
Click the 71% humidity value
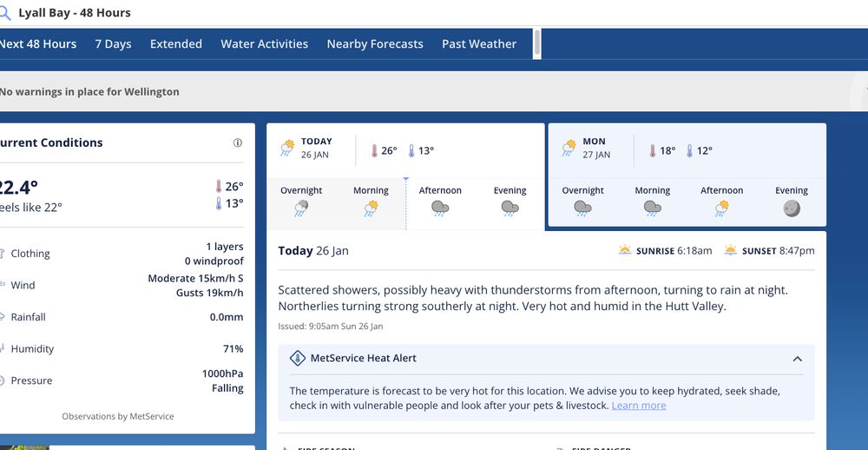pyautogui.click(x=233, y=348)
